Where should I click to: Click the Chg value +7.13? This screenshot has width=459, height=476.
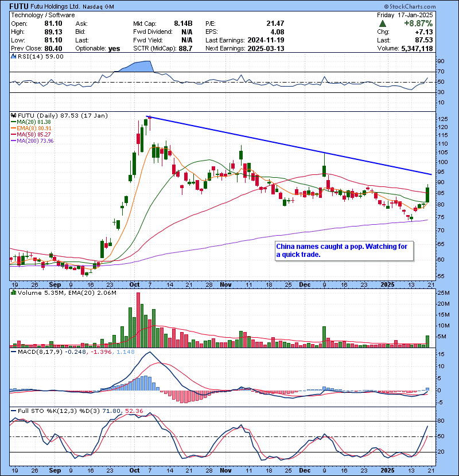coord(424,32)
